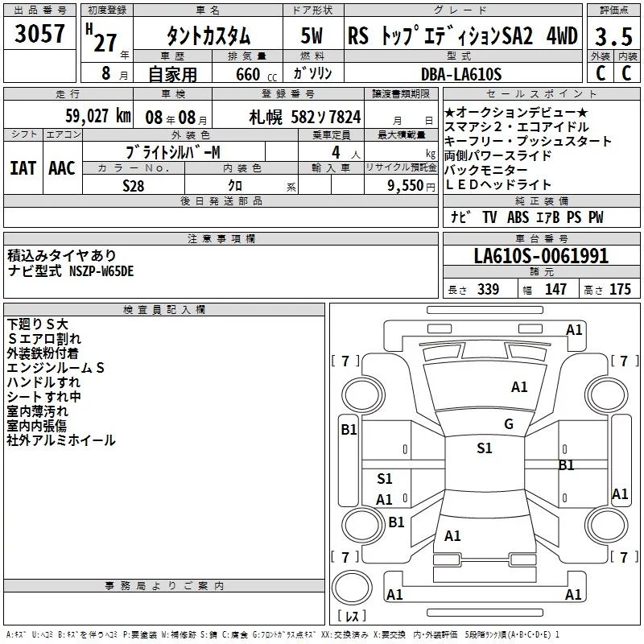Click the air conditioner value AAC

tap(62, 168)
